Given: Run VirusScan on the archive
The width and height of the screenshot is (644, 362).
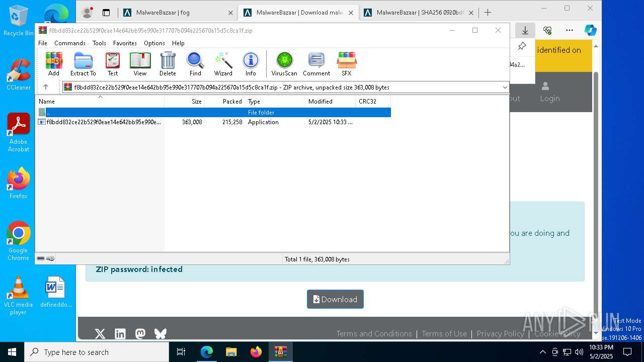Looking at the screenshot, I should pos(284,64).
